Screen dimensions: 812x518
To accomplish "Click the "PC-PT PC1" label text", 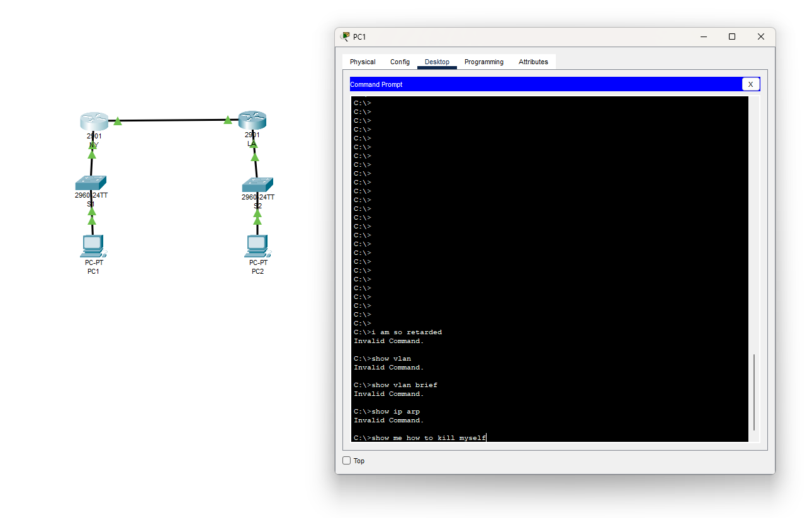I will (94, 267).
